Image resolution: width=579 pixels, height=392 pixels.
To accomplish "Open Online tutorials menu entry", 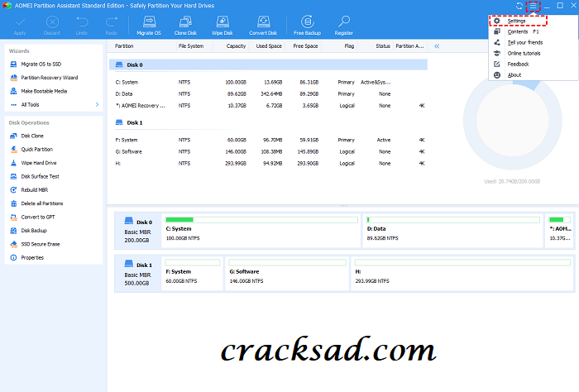I will click(534, 53).
